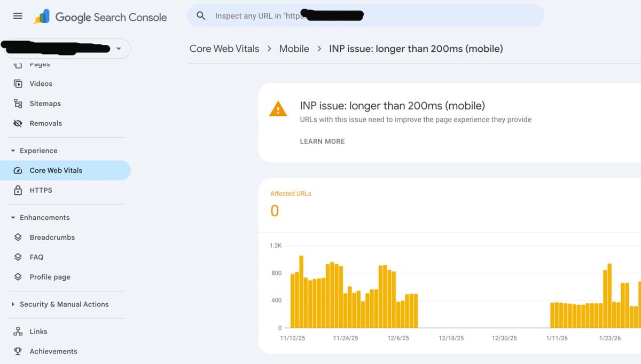
Task: Click the Sitemaps icon
Action: (18, 104)
